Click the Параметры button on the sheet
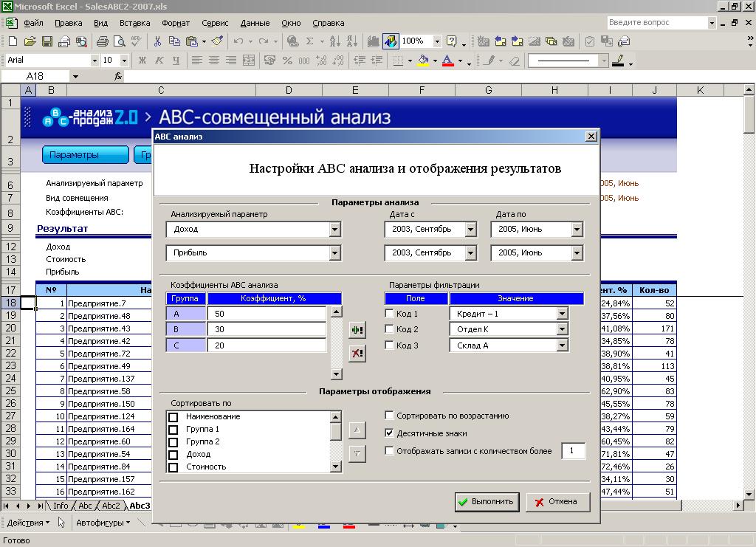Screen dimensions: 756x547 coord(86,155)
